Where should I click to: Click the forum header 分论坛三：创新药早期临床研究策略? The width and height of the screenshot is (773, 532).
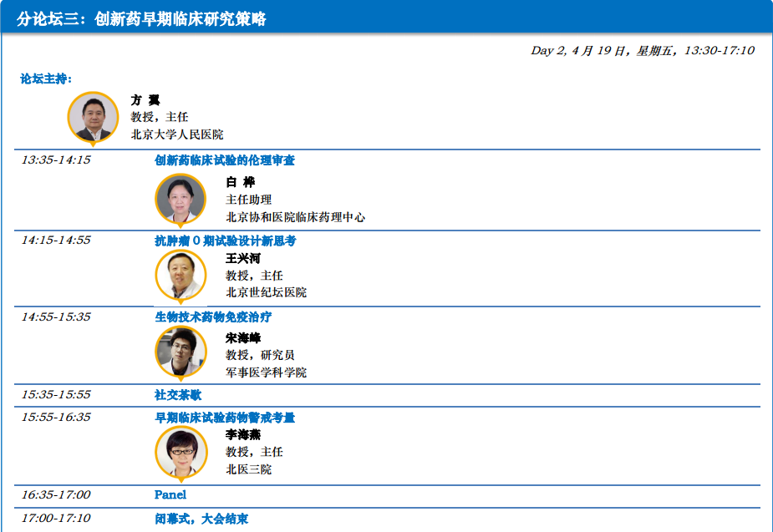click(x=141, y=18)
